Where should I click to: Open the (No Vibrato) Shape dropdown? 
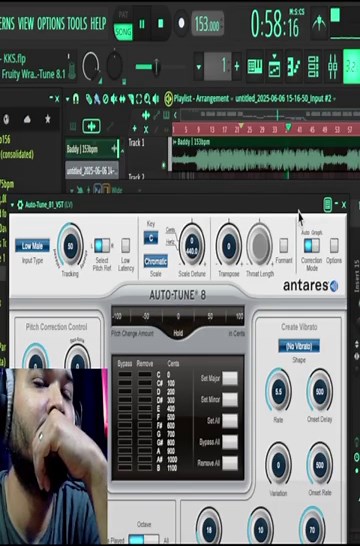point(299,346)
